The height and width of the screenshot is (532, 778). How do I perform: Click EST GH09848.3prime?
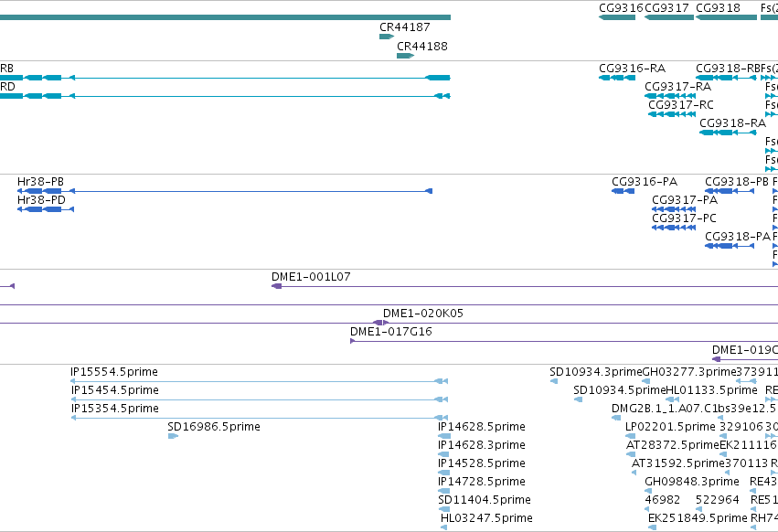692,482
